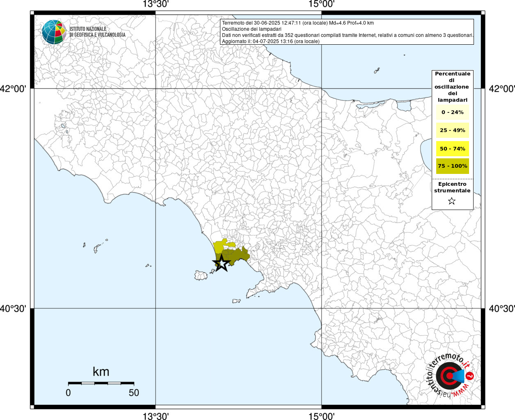Click the legend epicenter star symbol

click(452, 201)
